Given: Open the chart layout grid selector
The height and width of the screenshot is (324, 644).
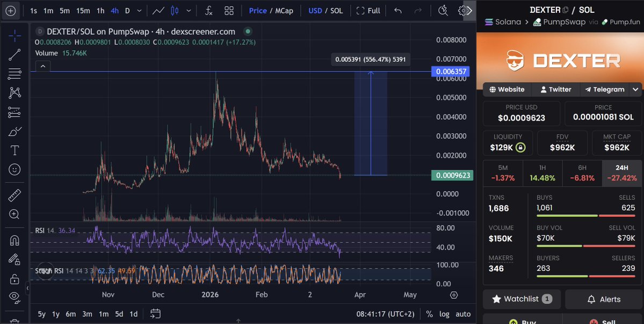Looking at the screenshot, I should (x=229, y=11).
